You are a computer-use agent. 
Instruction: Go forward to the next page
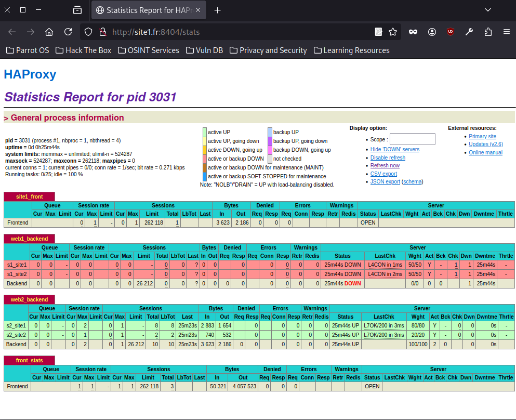tap(31, 32)
